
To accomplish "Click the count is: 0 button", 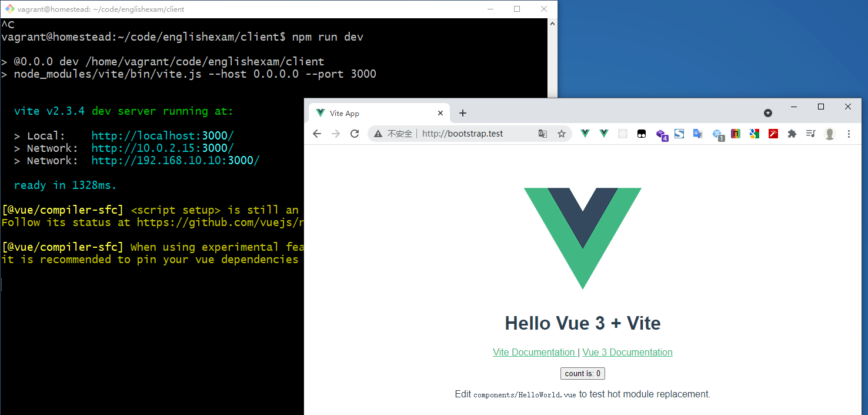I will point(583,373).
